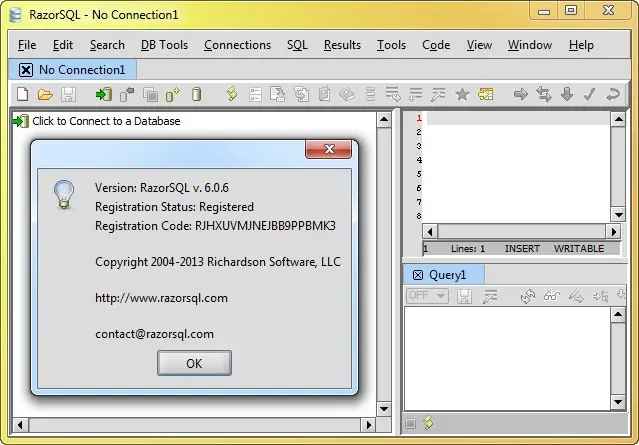Click the add connection profile icon with plus

[x=173, y=95]
